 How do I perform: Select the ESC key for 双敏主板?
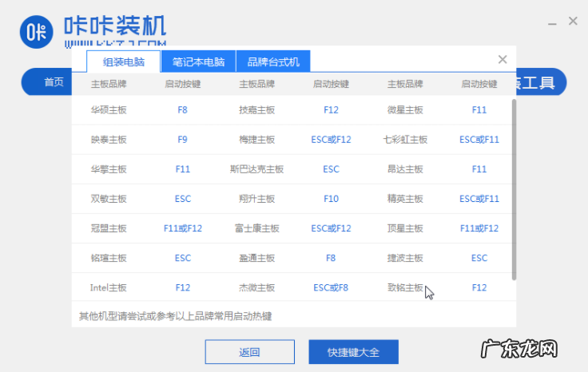183,199
